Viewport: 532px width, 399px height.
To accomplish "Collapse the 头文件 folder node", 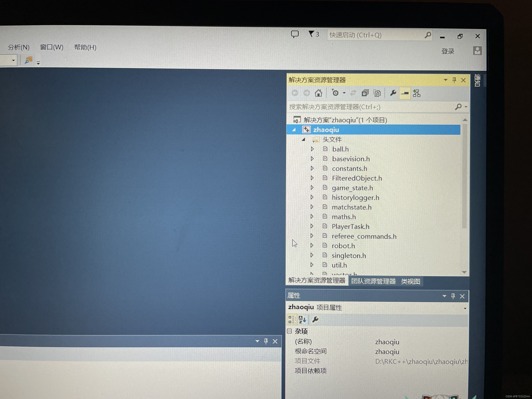I will (303, 139).
